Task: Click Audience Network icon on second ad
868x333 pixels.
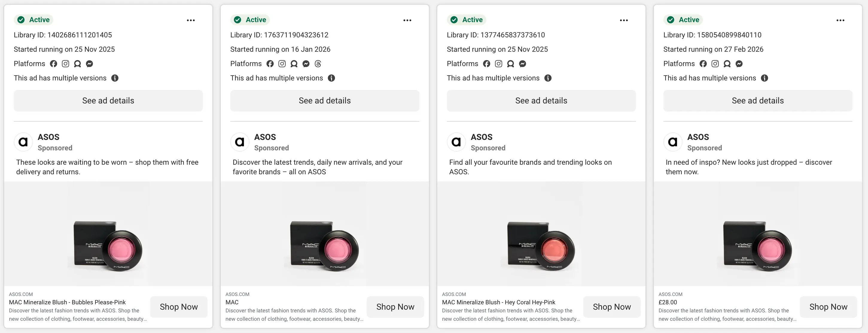Action: click(294, 64)
